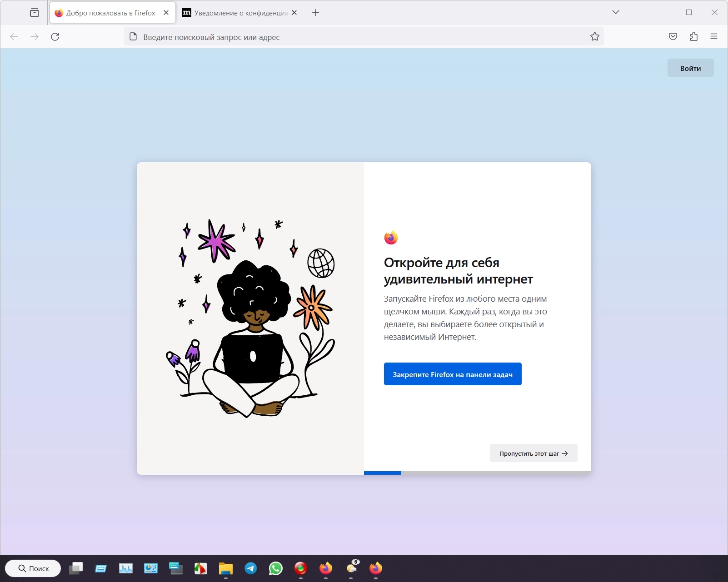Image resolution: width=728 pixels, height=582 pixels.
Task: Open the Firefox application hamburger menu
Action: pyautogui.click(x=714, y=37)
